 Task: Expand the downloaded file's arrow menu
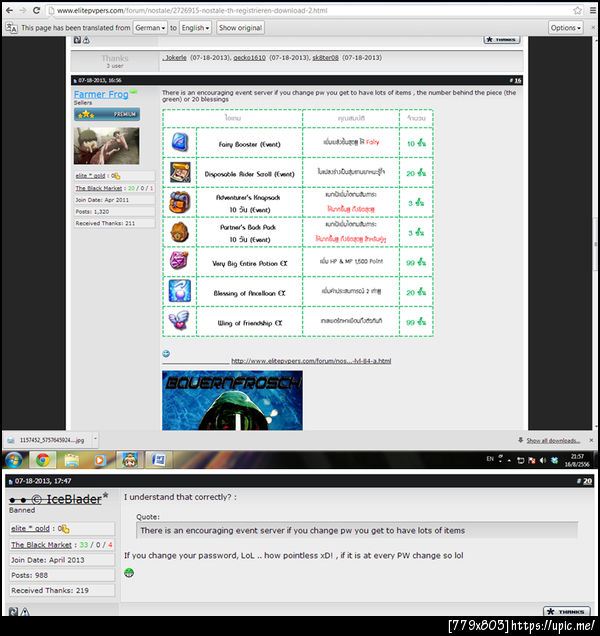pyautogui.click(x=95, y=439)
